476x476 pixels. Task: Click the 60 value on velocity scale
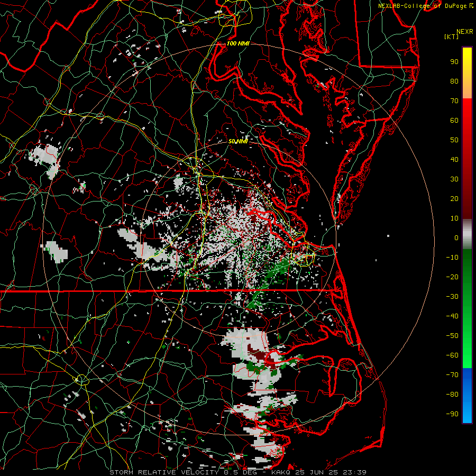[x=454, y=121]
